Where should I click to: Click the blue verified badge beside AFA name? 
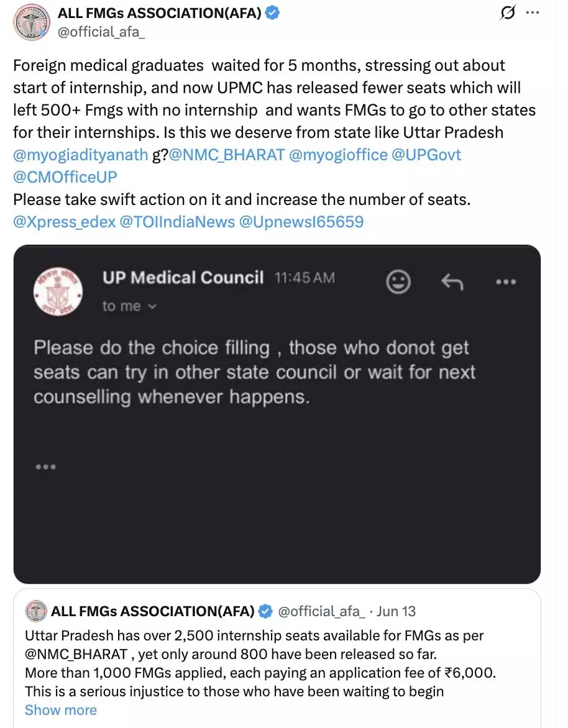[x=272, y=13]
